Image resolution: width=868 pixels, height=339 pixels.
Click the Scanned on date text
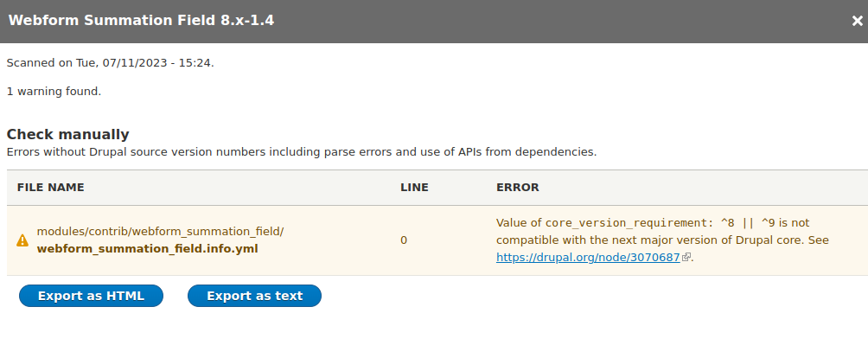point(110,62)
